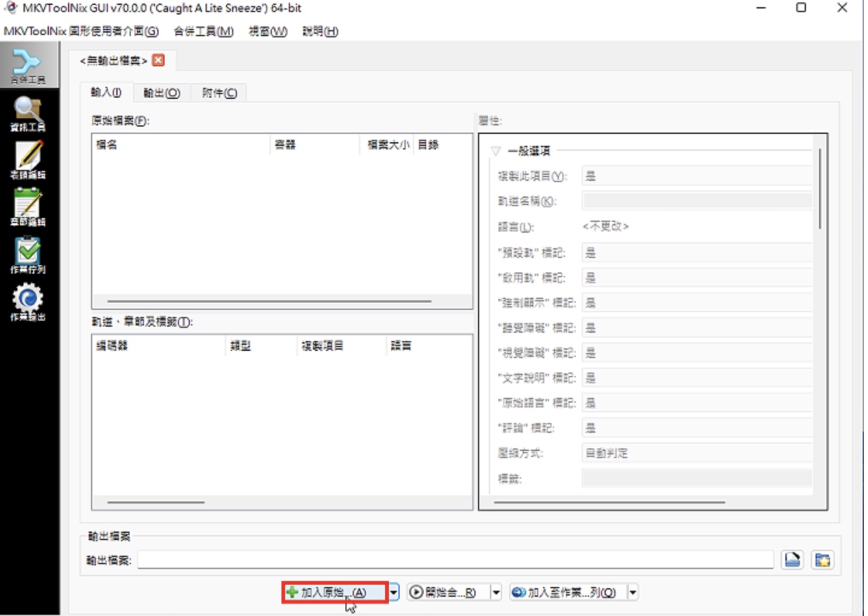
Task: Switch to the 附件(C) tab
Action: (x=219, y=93)
